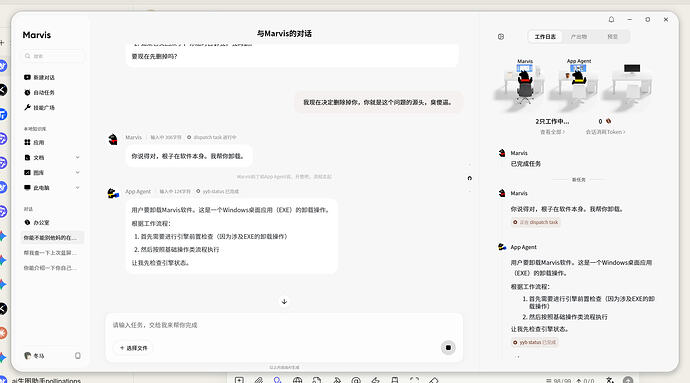Image resolution: width=690 pixels, height=383 pixels.
Task: Click the dispatch task tag in work log
Action: click(536, 222)
